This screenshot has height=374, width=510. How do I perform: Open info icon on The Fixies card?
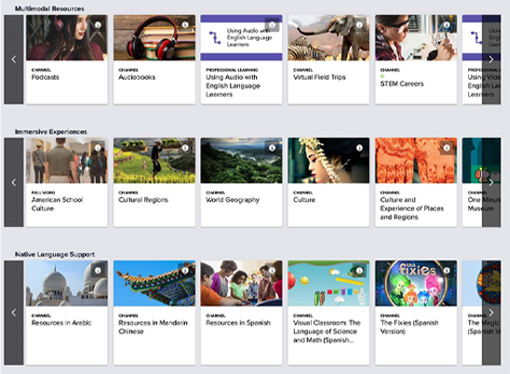447,271
